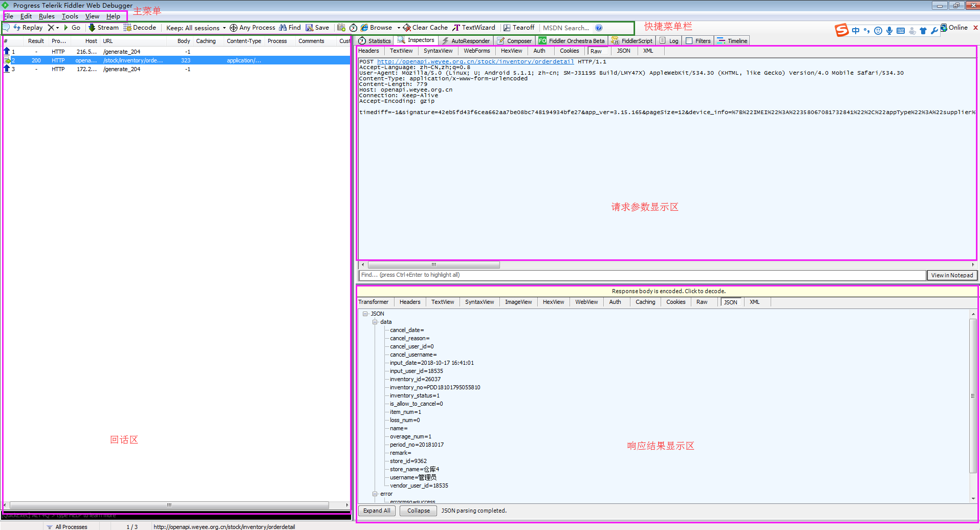Click All Processes status bar filter
980x530 pixels.
(67, 526)
